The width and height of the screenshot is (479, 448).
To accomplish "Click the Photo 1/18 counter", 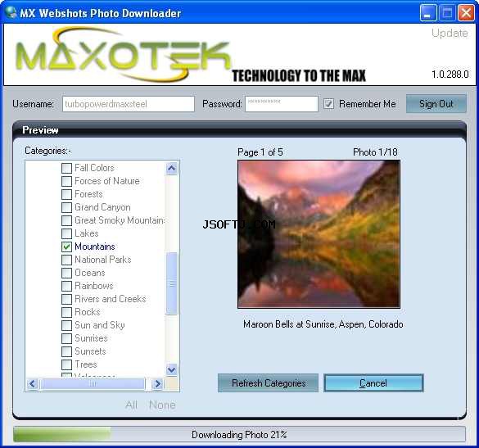I will [375, 152].
